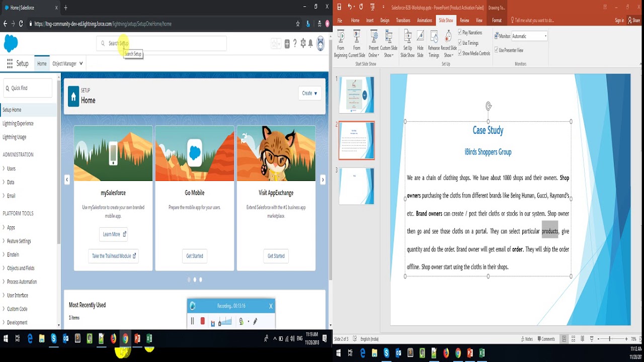Image resolution: width=644 pixels, height=362 pixels.
Task: Switch to Transitions ribbon tab
Action: tap(403, 21)
